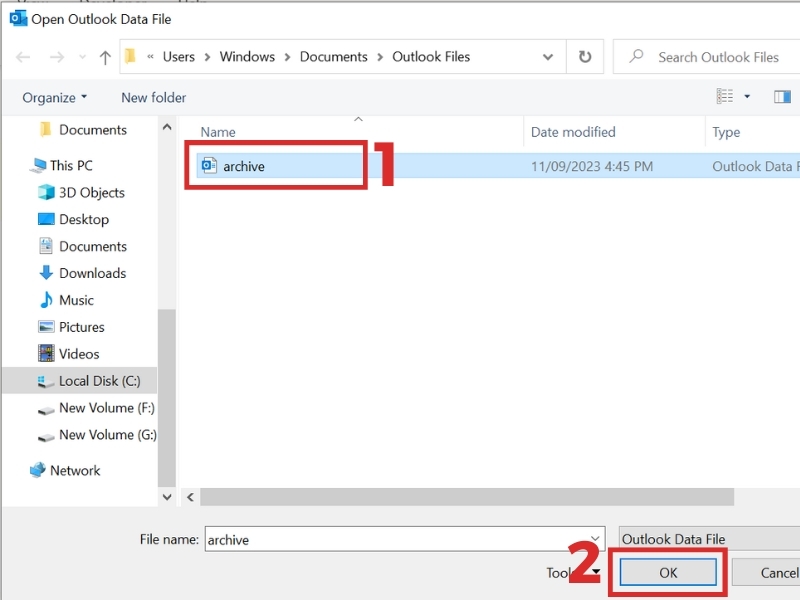Click the Forward navigation arrow
800x600 pixels.
[57, 57]
